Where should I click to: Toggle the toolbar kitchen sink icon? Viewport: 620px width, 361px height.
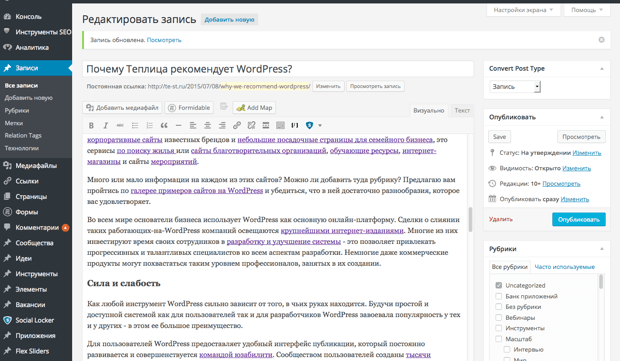(280, 125)
